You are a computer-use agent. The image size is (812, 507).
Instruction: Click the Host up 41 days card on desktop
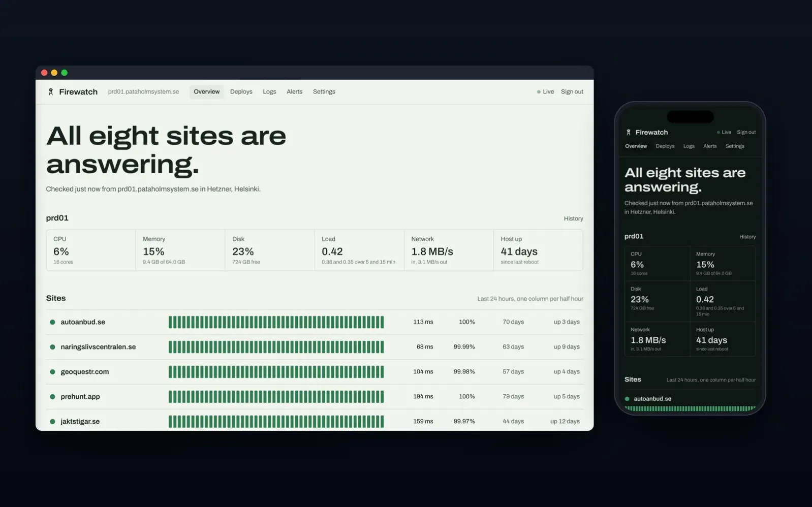538,250
